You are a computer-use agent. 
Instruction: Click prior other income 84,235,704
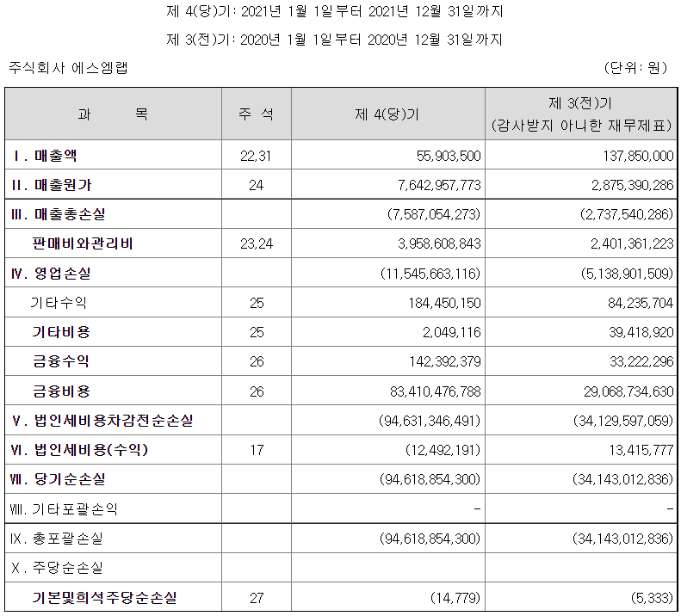coord(641,303)
